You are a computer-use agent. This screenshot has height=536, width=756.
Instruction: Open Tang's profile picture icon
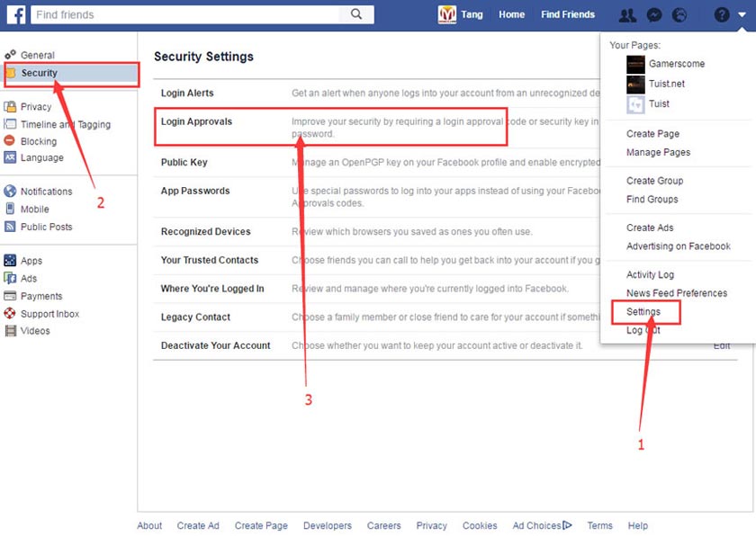click(x=447, y=14)
